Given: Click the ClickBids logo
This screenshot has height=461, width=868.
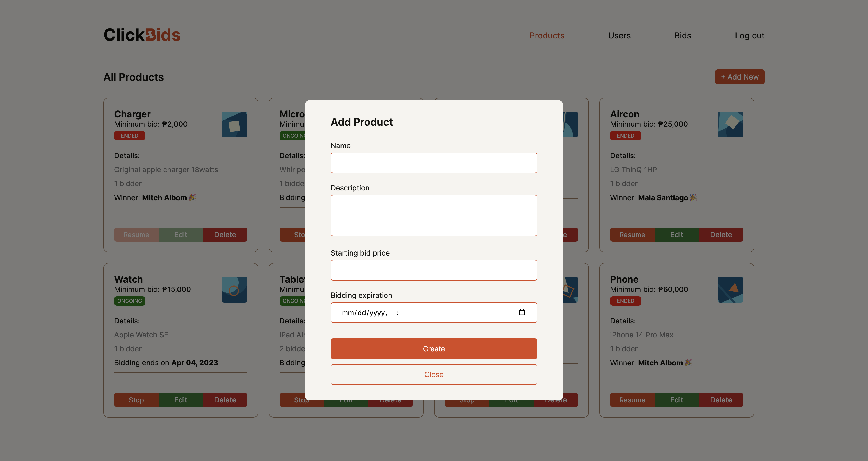Looking at the screenshot, I should click(x=142, y=35).
